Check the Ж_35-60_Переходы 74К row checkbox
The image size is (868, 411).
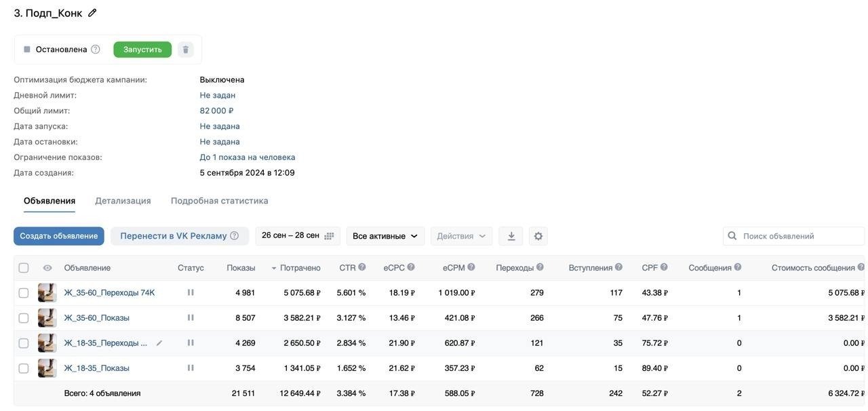coord(24,293)
